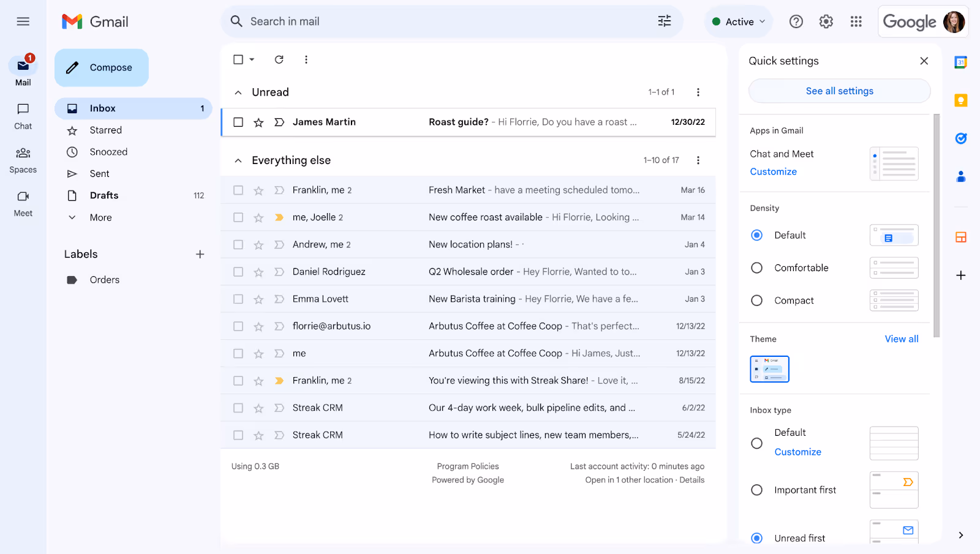
Task: Tick checkbox for Daniel Rodriguez email
Action: (238, 272)
